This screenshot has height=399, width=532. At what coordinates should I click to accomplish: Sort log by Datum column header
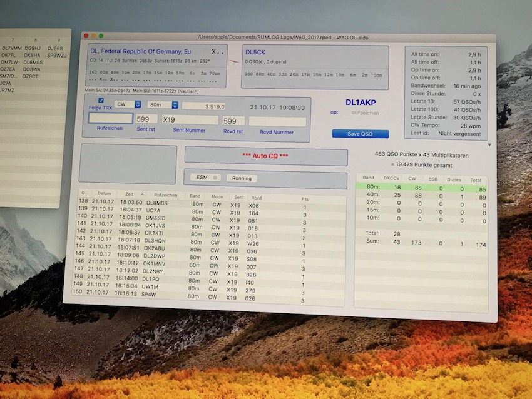pos(104,194)
